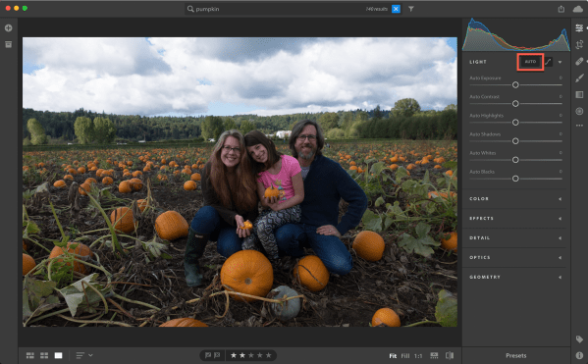Click the pumpkin patch family photo
Viewport: 588px width, 364px height.
pos(240,182)
